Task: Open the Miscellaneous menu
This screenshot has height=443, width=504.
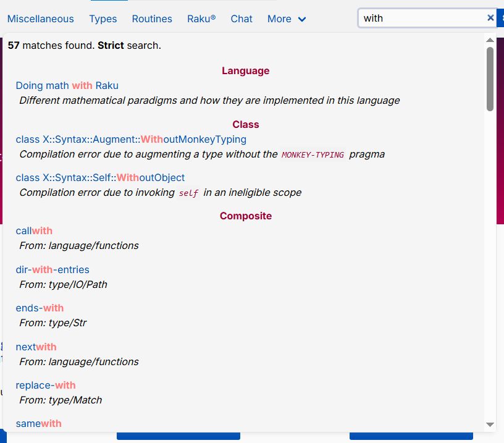Action: coord(41,19)
